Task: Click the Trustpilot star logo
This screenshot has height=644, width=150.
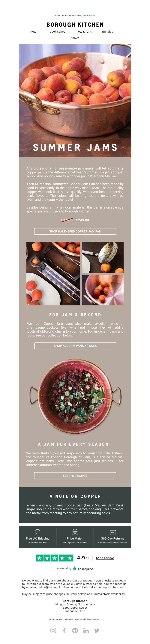Action: point(75,568)
